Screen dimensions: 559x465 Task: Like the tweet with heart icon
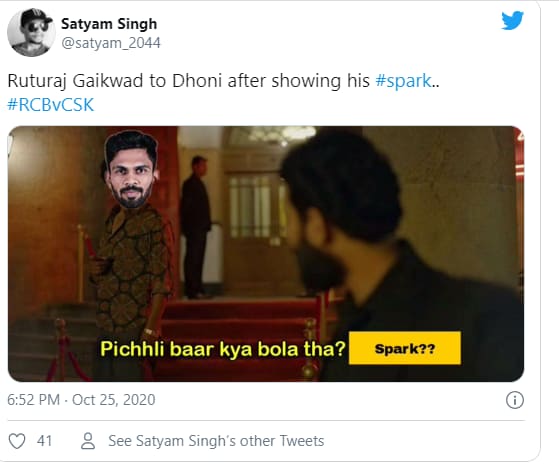coord(17,441)
